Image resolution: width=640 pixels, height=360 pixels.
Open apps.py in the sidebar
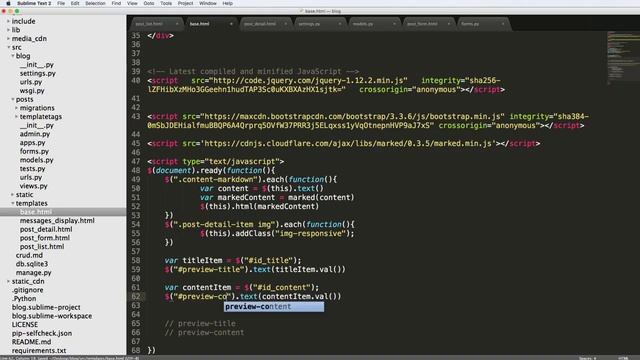(x=32, y=143)
